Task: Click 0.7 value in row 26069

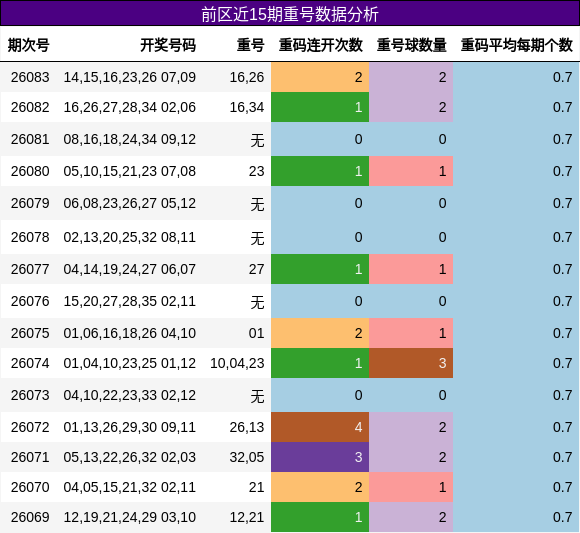Action: coord(562,517)
